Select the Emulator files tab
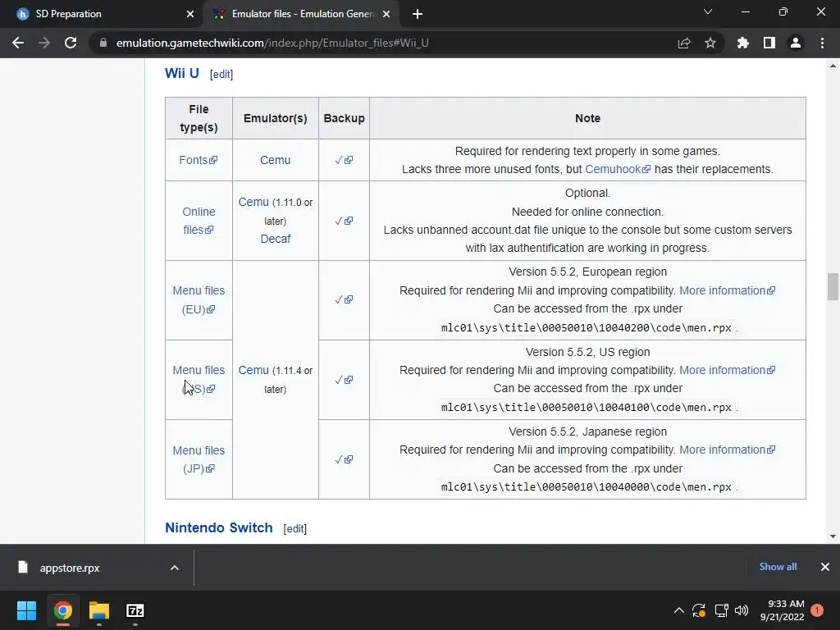 (303, 14)
